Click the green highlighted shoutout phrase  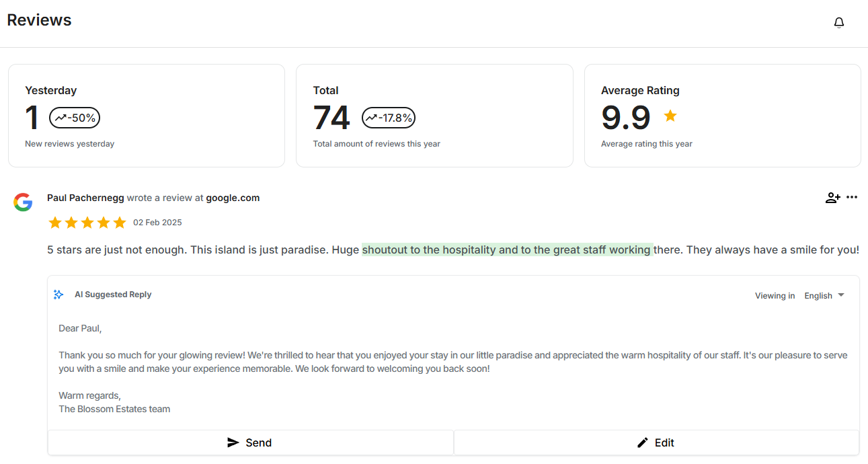(507, 249)
